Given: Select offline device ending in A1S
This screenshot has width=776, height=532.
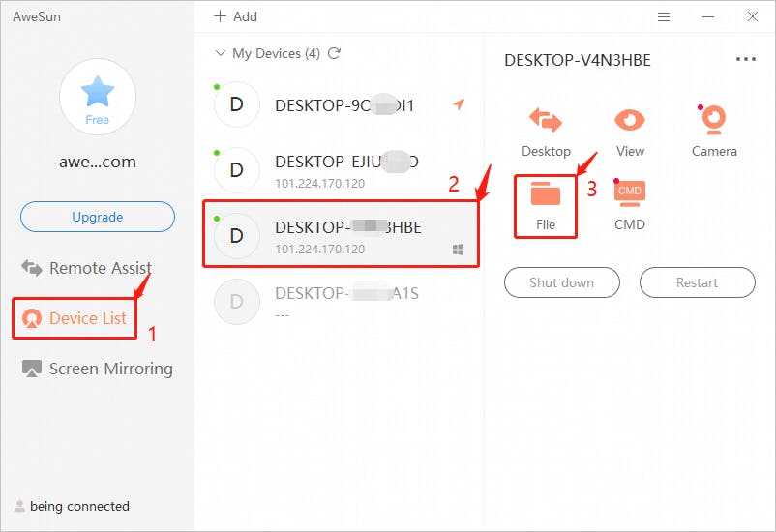Looking at the screenshot, I should coord(341,302).
